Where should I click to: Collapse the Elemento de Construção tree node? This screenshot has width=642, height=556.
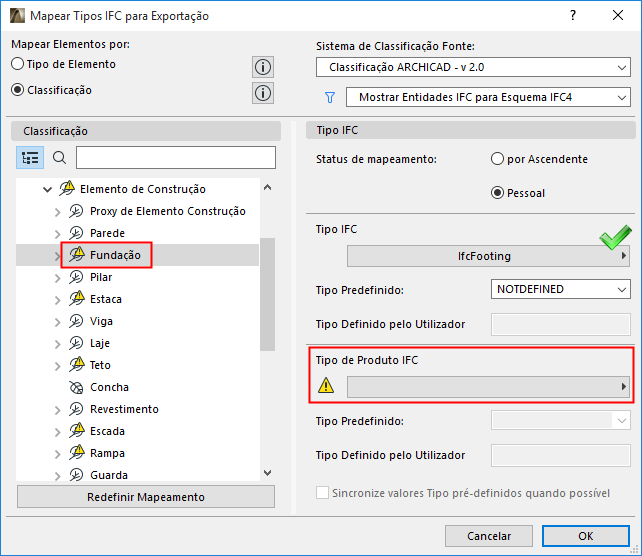[x=46, y=189]
